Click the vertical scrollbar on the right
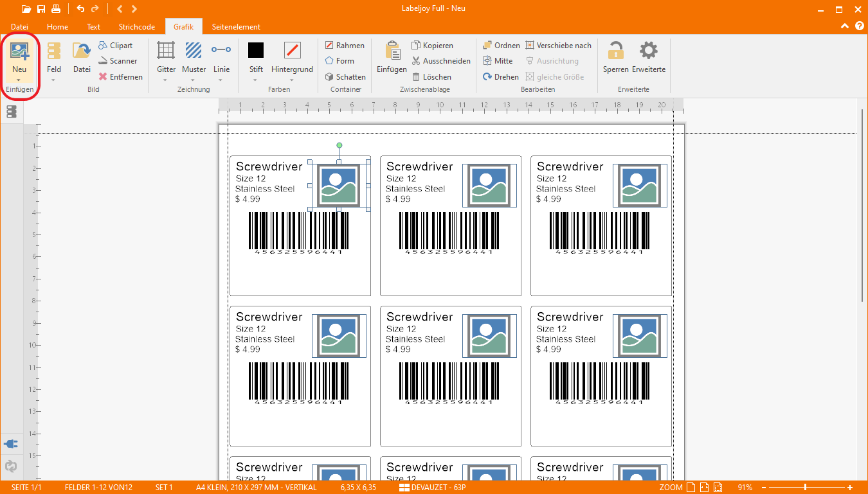This screenshot has width=868, height=494. coord(862,206)
